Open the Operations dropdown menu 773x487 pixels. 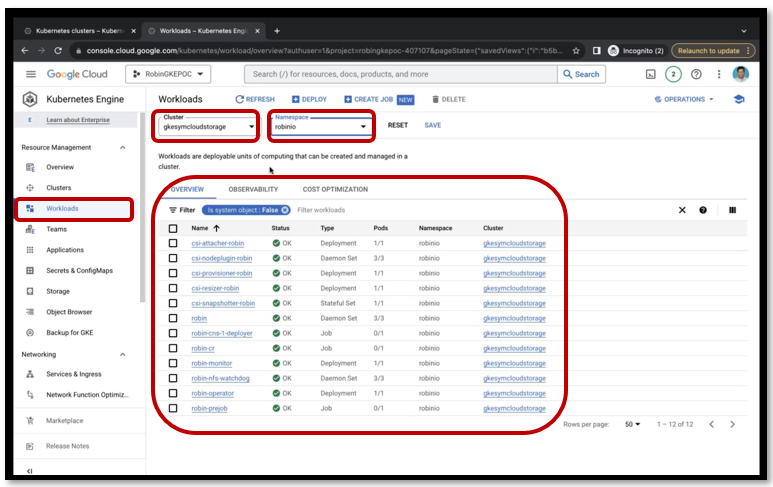(684, 99)
